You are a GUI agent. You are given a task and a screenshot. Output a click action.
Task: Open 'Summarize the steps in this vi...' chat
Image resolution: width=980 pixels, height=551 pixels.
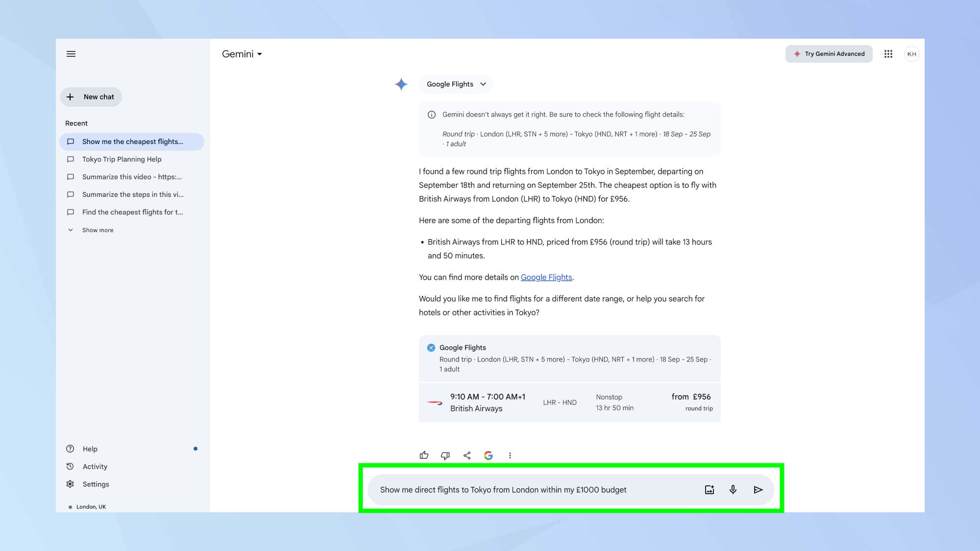pos(132,194)
